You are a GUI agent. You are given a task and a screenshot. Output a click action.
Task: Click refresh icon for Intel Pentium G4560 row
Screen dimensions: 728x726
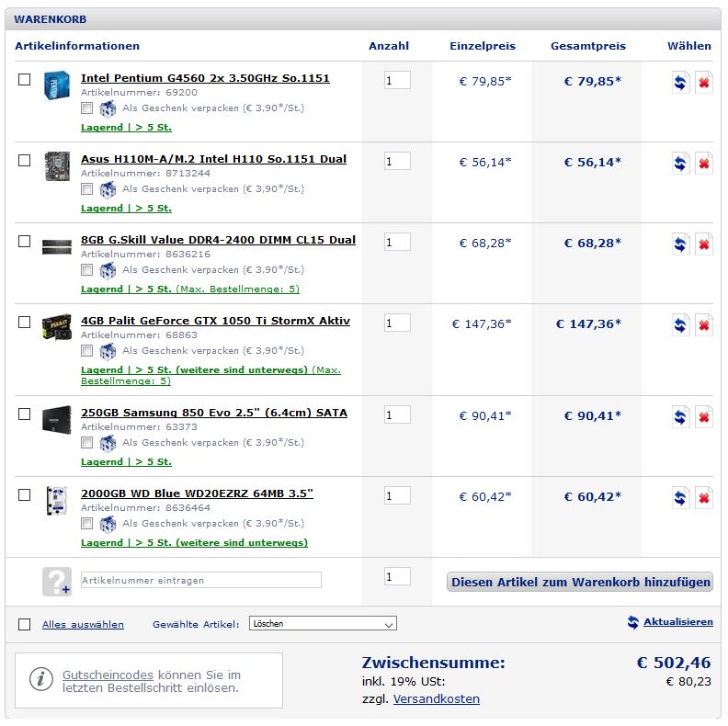pos(680,83)
